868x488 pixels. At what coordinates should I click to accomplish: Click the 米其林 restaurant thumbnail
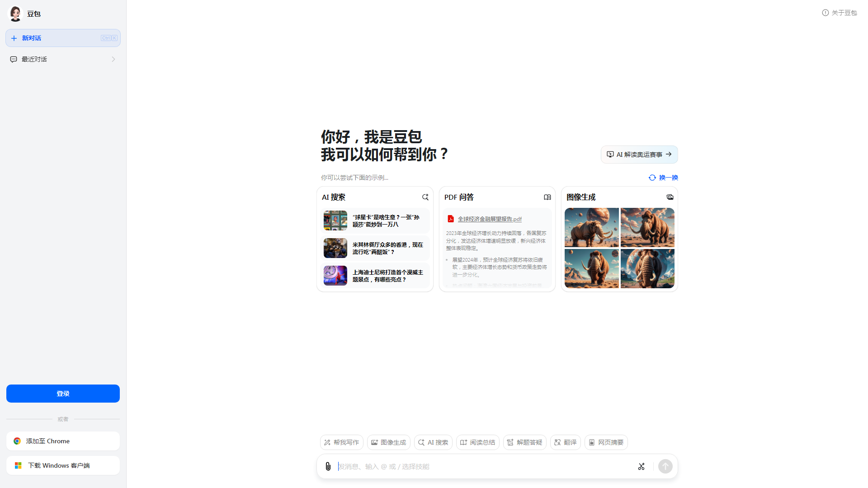click(x=335, y=248)
